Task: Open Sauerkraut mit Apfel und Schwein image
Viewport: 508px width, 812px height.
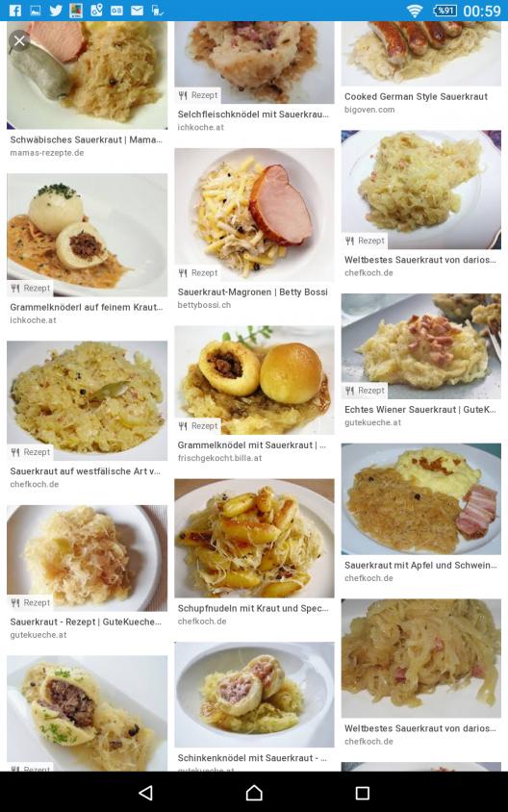Action: tap(421, 498)
